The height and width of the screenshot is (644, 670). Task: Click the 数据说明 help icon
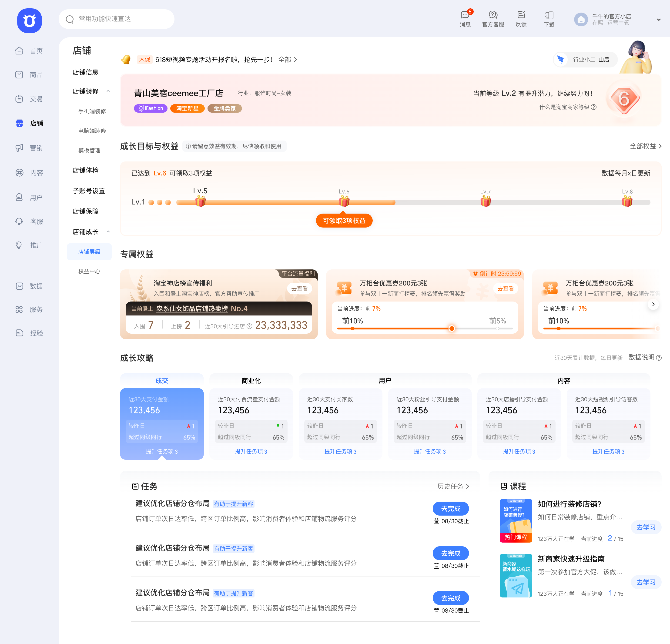coord(659,358)
